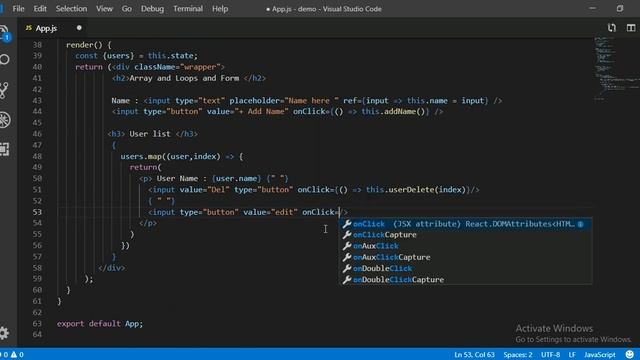Open the File menu
This screenshot has height=360, width=640.
pyautogui.click(x=18, y=9)
